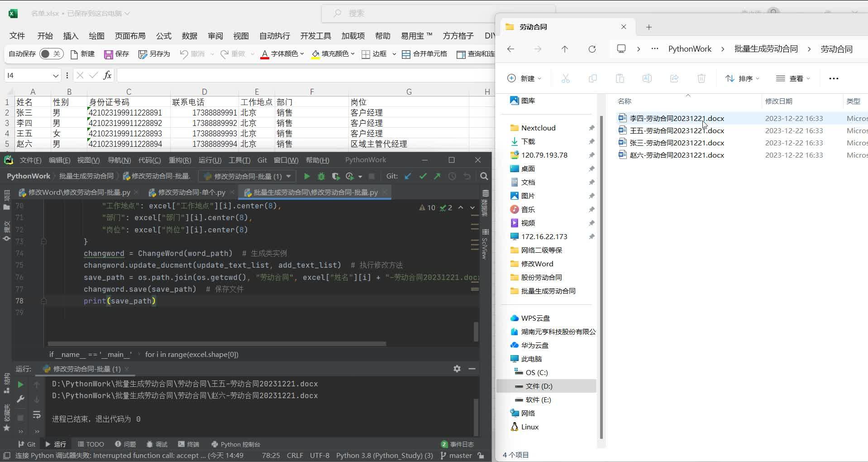
Task: Click Excel Save button in quick toolbar
Action: (116, 54)
